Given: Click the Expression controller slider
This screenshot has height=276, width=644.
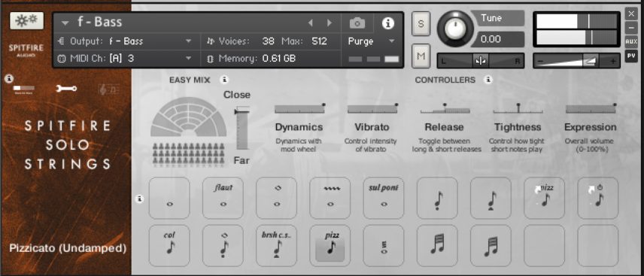Looking at the screenshot, I should coord(591,108).
